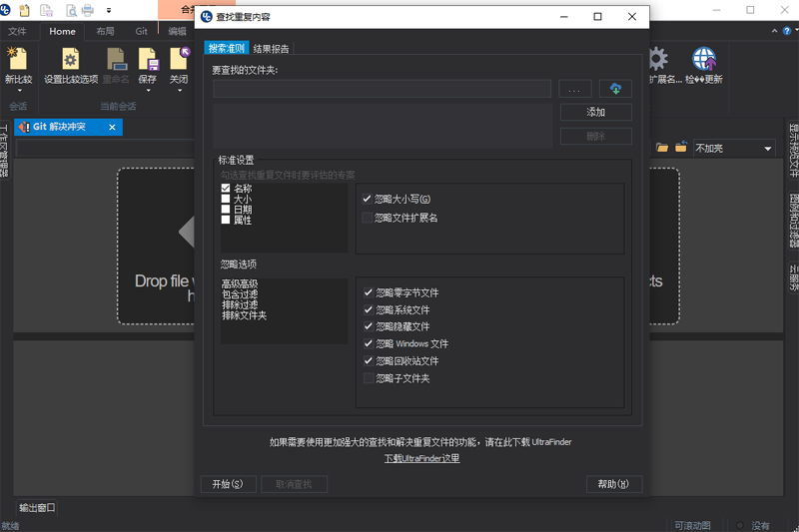Toggle the 忽略文件扩展名 checkbox

pyautogui.click(x=367, y=218)
